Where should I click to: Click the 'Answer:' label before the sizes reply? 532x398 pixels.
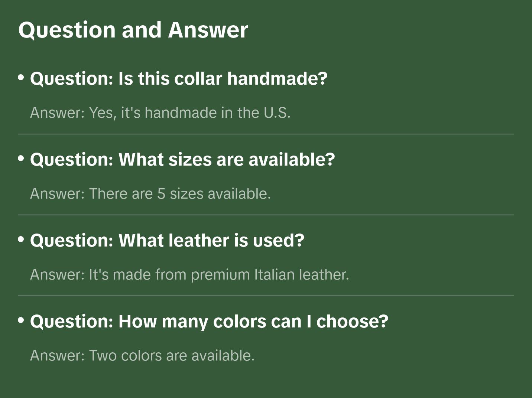[58, 193]
